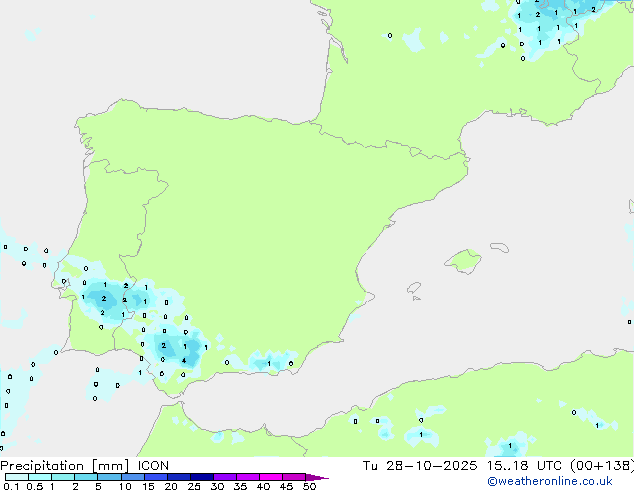Click the ICON model name label
Image resolution: width=634 pixels, height=490 pixels.
coord(153,465)
